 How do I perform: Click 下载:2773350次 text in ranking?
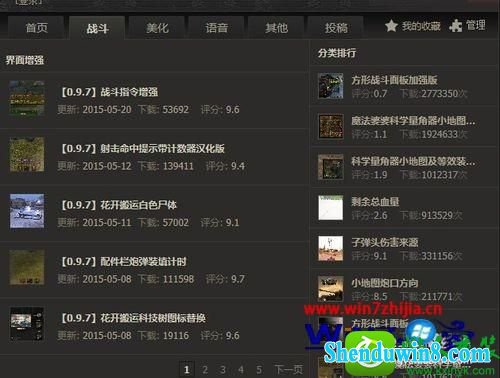pos(434,94)
